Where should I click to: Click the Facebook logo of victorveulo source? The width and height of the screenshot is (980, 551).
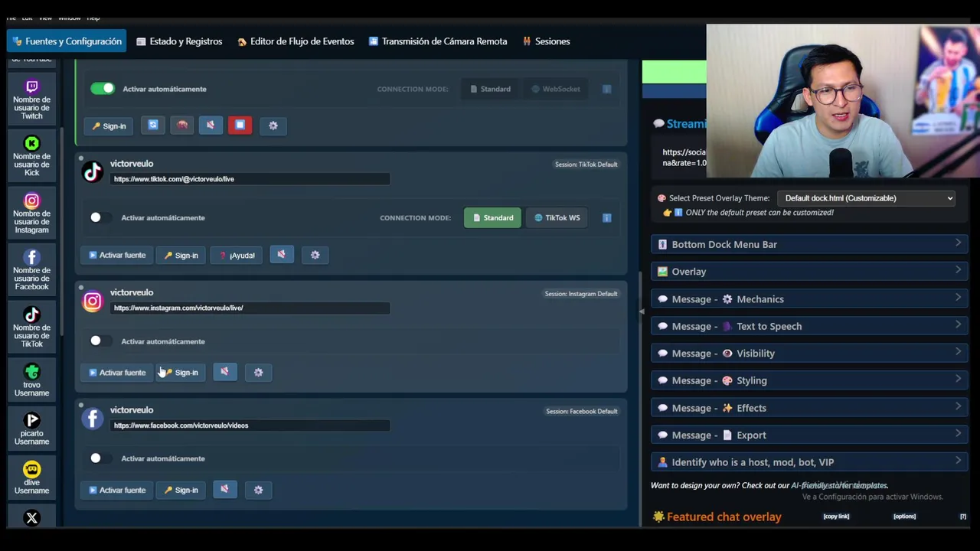93,419
